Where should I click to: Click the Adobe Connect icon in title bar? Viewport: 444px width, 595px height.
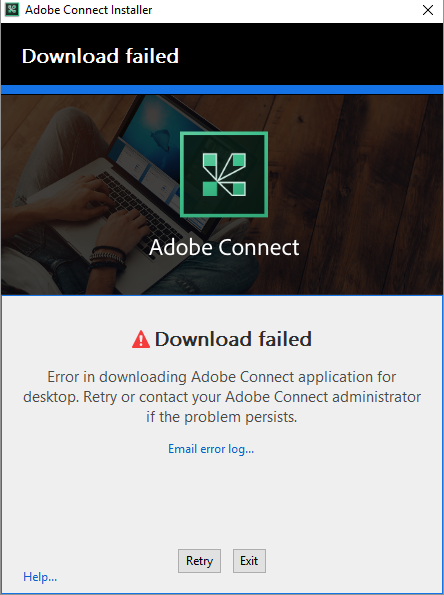pos(12,9)
